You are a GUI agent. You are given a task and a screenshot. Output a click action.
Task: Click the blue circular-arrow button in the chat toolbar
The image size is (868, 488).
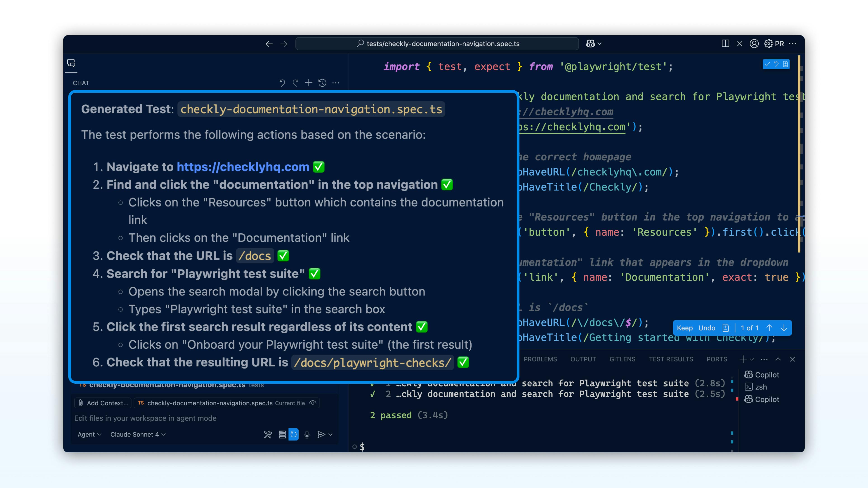(293, 435)
